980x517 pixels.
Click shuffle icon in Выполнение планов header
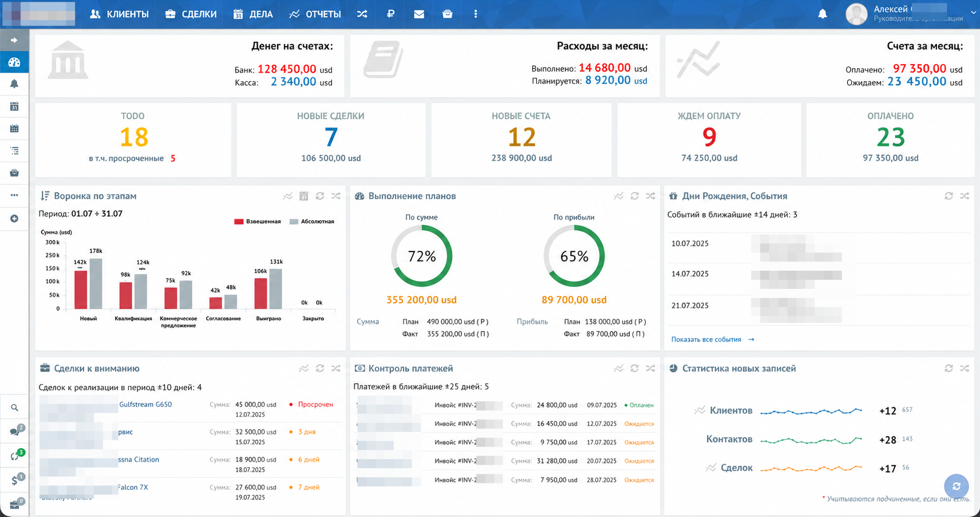[650, 196]
